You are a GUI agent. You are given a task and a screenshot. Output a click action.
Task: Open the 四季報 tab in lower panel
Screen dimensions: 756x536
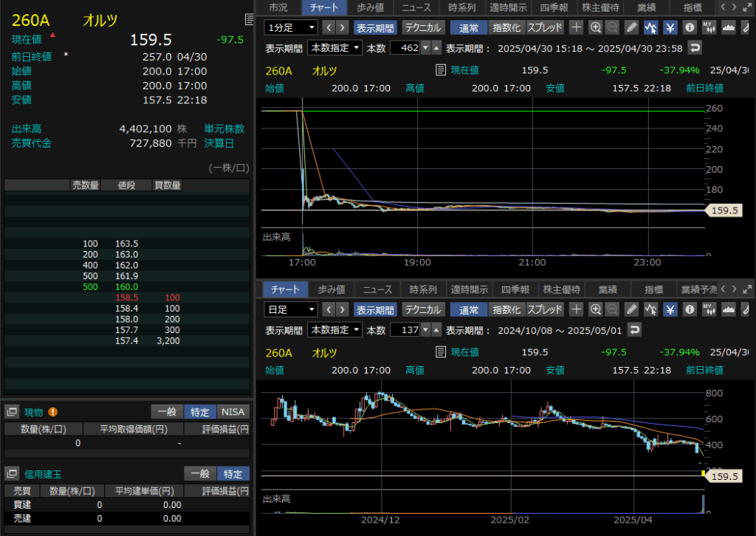click(515, 289)
